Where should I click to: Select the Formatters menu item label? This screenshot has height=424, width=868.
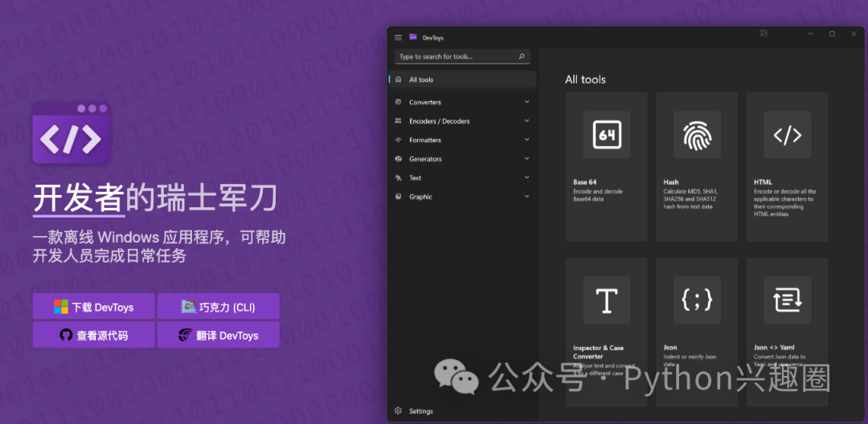click(x=425, y=140)
